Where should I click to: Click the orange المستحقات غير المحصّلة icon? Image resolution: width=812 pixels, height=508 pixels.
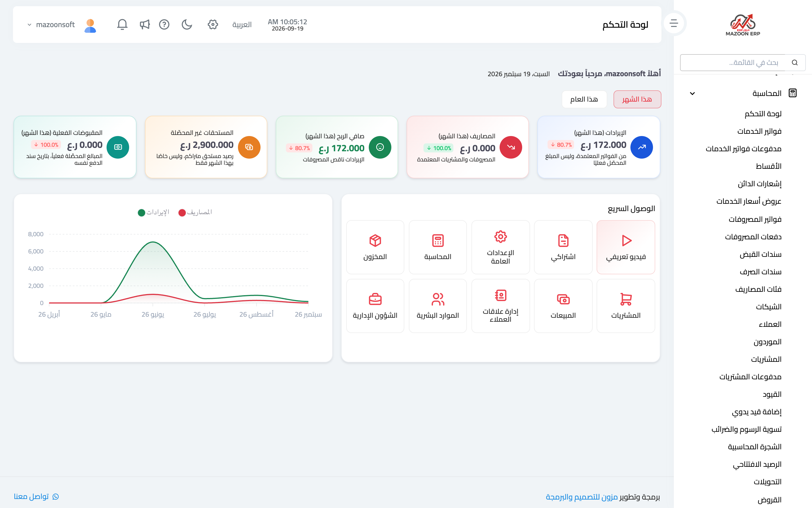point(249,147)
